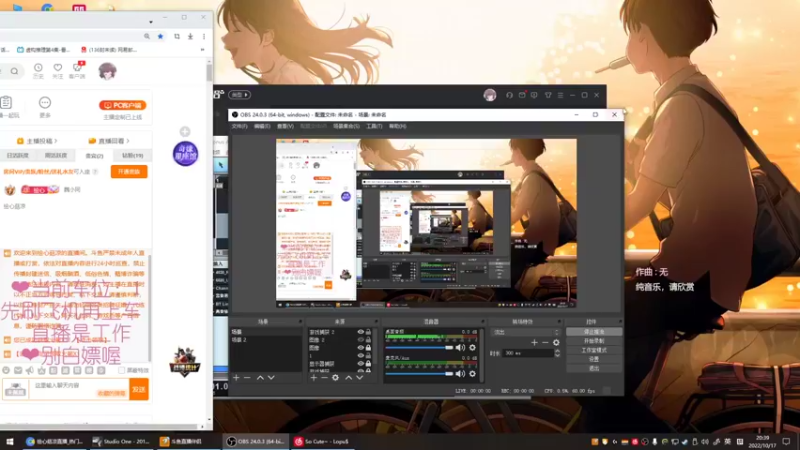This screenshot has height=450, width=800.
Task: Click into the chat message input field
Action: 79,389
